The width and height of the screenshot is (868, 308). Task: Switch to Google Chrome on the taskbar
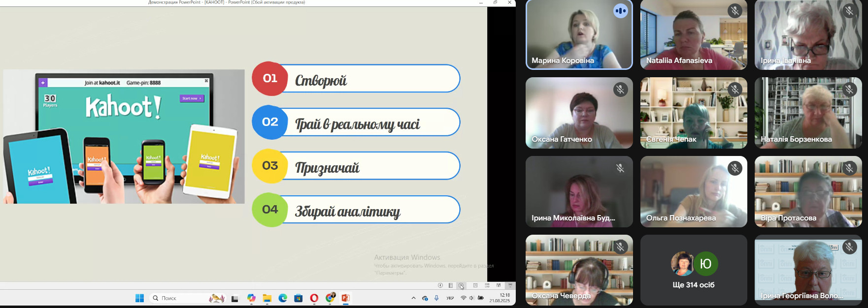(330, 298)
